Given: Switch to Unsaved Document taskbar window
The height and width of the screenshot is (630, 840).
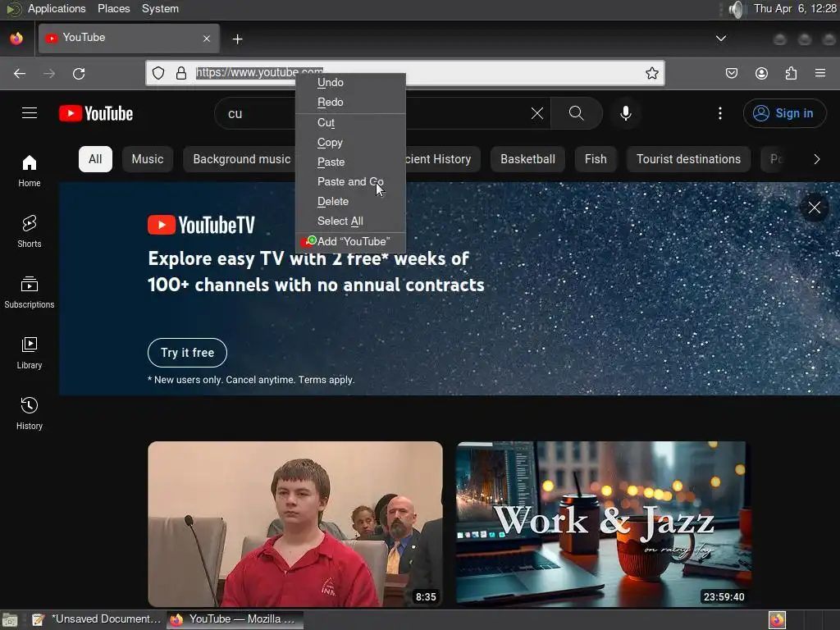Looking at the screenshot, I should coord(97,619).
